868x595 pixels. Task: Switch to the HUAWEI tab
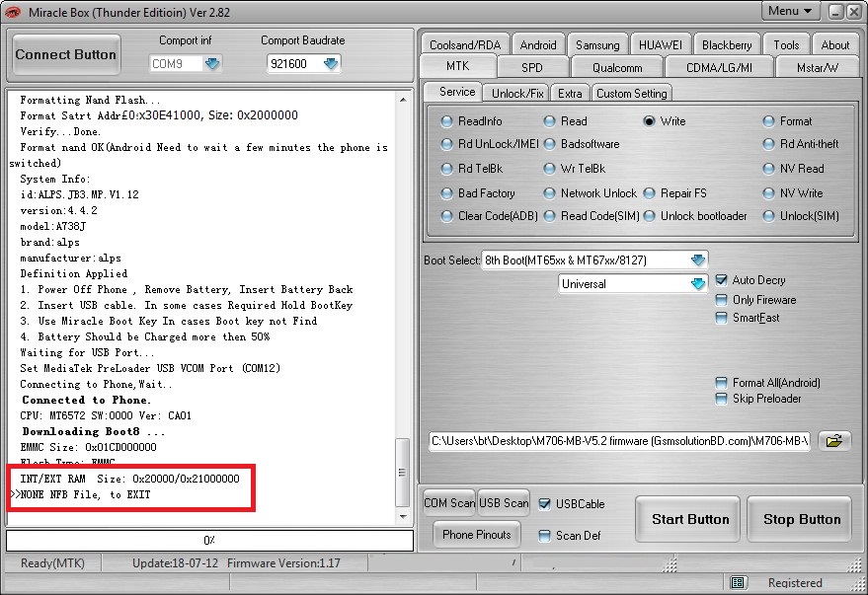tap(661, 44)
